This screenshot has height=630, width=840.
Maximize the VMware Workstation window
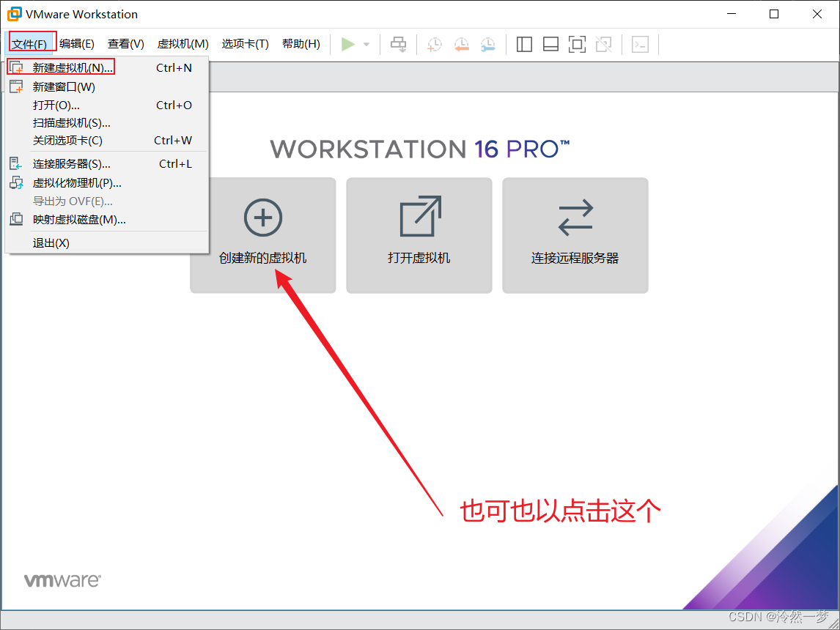click(x=774, y=14)
